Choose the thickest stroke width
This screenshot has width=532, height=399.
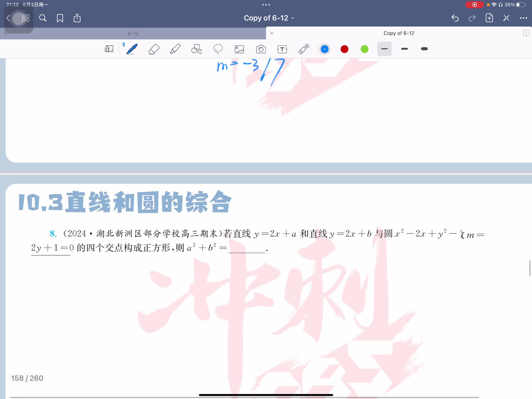[x=424, y=49]
